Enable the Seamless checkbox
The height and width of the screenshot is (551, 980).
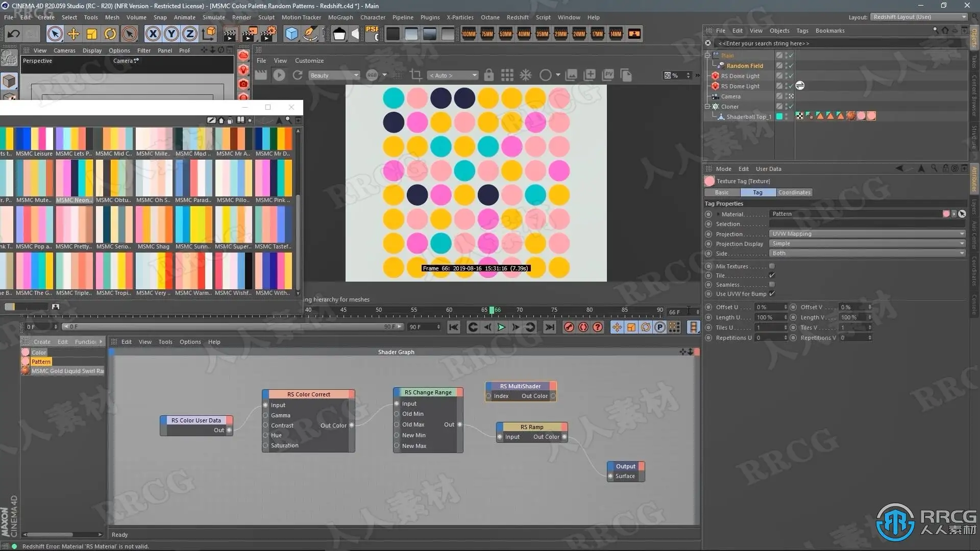click(772, 285)
